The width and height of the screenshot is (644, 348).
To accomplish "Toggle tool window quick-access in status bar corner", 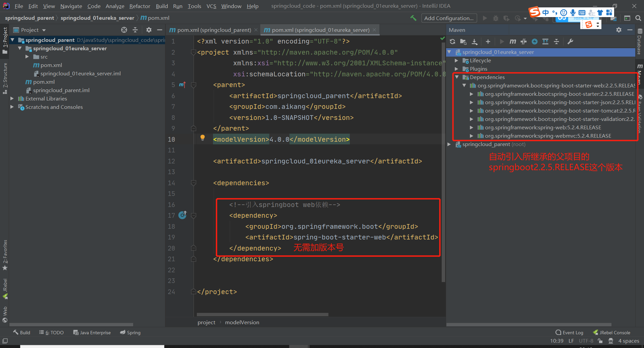I will 5,341.
